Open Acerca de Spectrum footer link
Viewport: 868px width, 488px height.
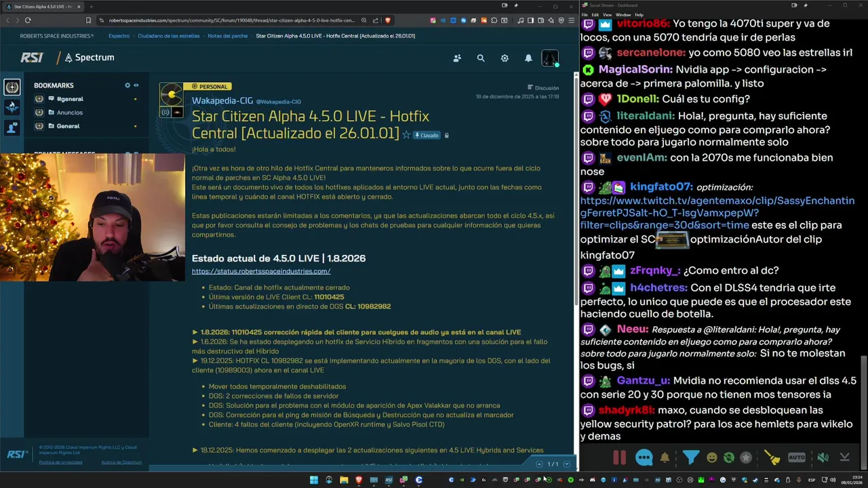pyautogui.click(x=121, y=462)
